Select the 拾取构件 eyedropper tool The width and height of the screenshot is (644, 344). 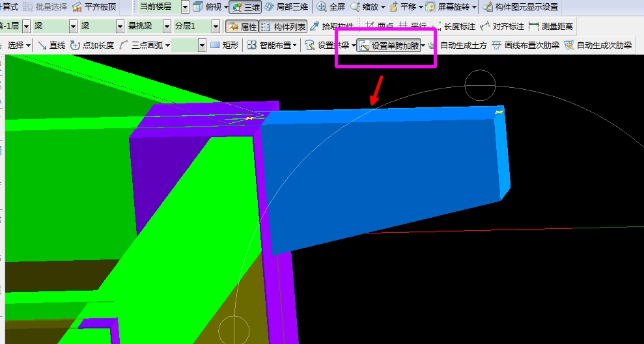pos(332,27)
